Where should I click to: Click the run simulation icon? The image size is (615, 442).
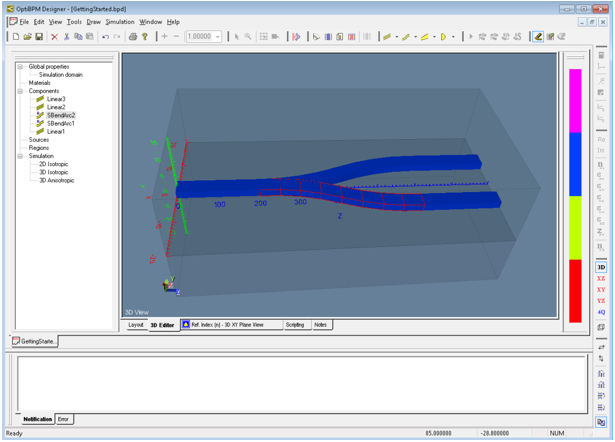coord(296,37)
